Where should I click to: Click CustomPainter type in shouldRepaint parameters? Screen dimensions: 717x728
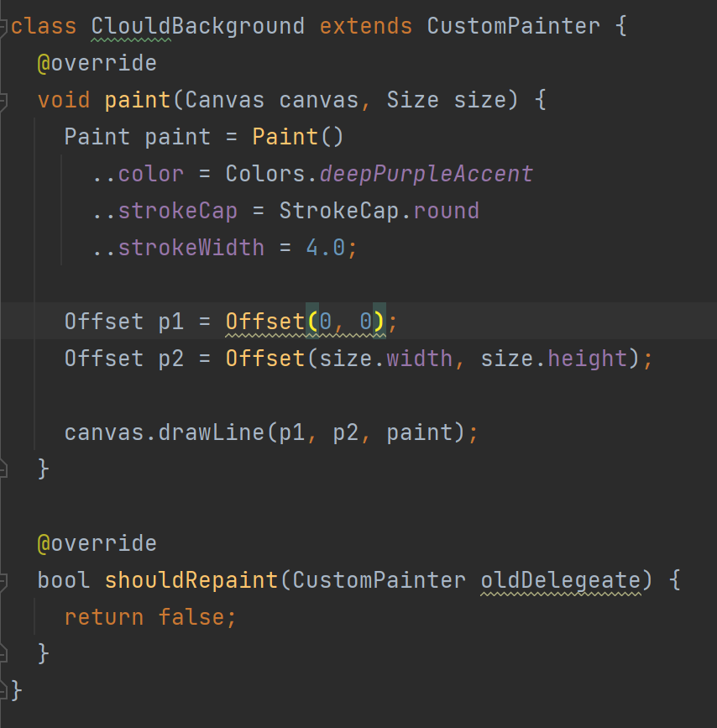379,580
